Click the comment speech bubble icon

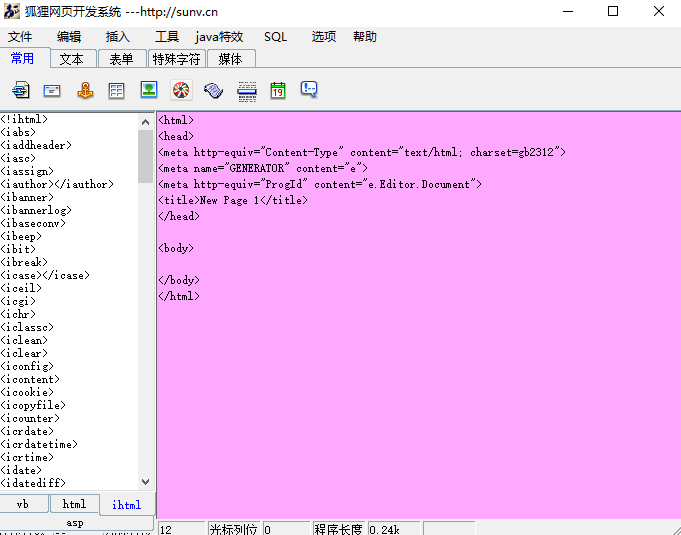pyautogui.click(x=309, y=89)
